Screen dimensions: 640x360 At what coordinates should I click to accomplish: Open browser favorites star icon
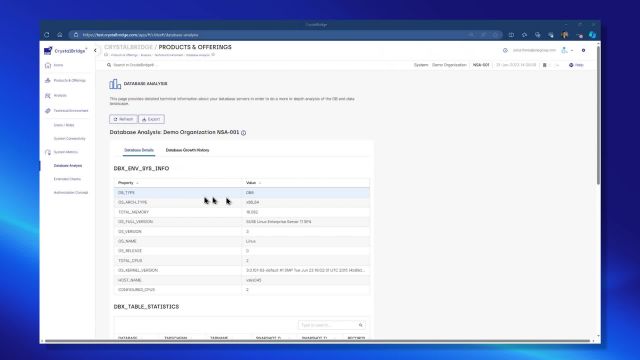click(524, 35)
